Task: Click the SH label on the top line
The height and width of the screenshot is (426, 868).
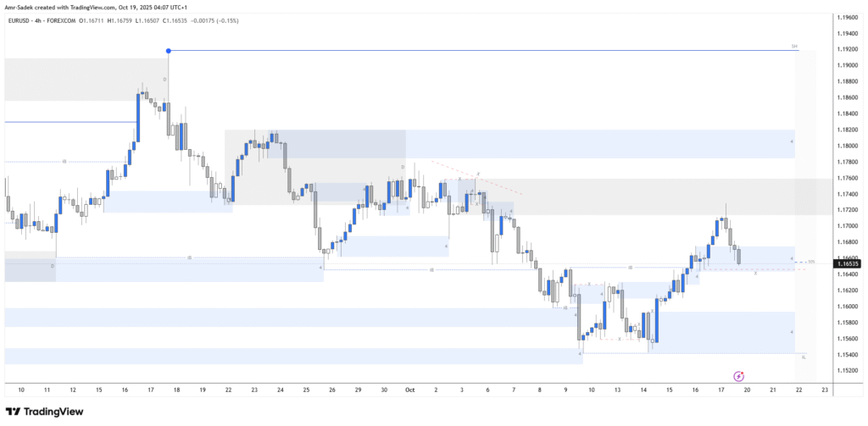Action: click(x=794, y=46)
